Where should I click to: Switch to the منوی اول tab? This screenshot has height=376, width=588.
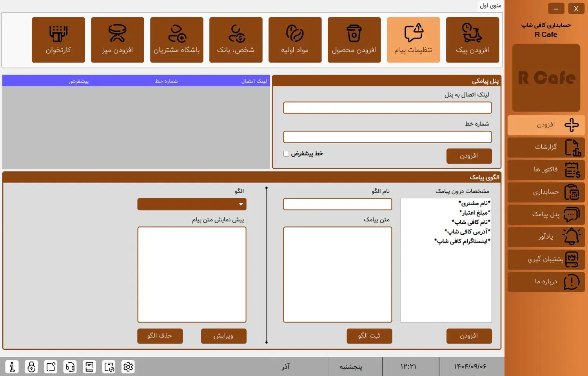pyautogui.click(x=490, y=5)
